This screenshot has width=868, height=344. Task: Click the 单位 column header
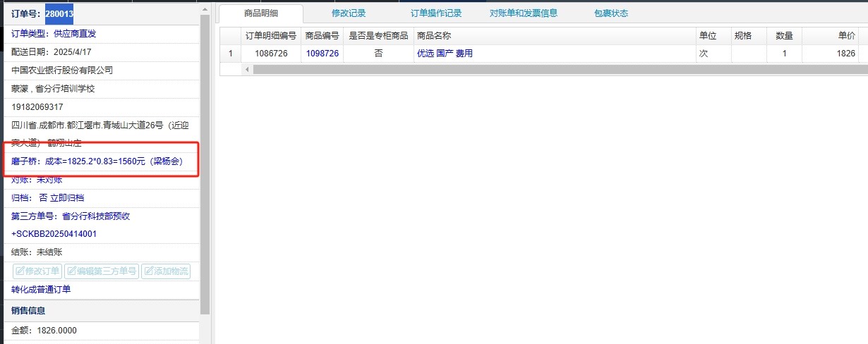(713, 36)
